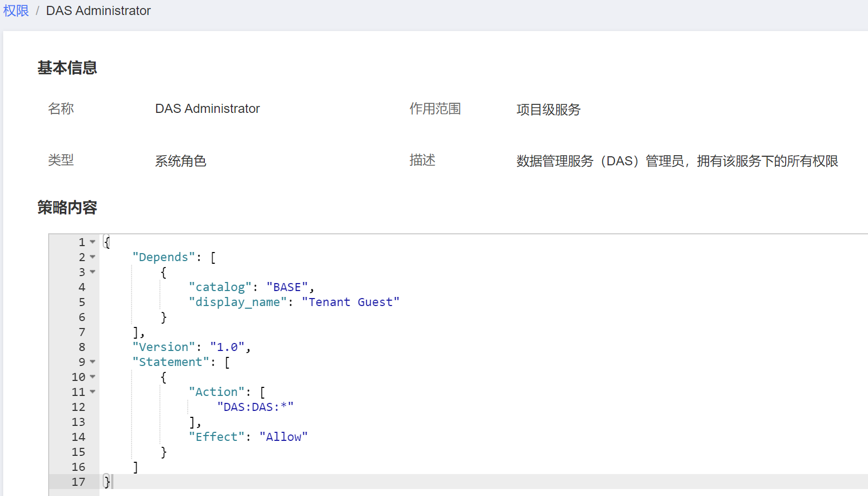Open the 权限 breadcrumb link
Screen dimensions: 868x496
point(16,10)
